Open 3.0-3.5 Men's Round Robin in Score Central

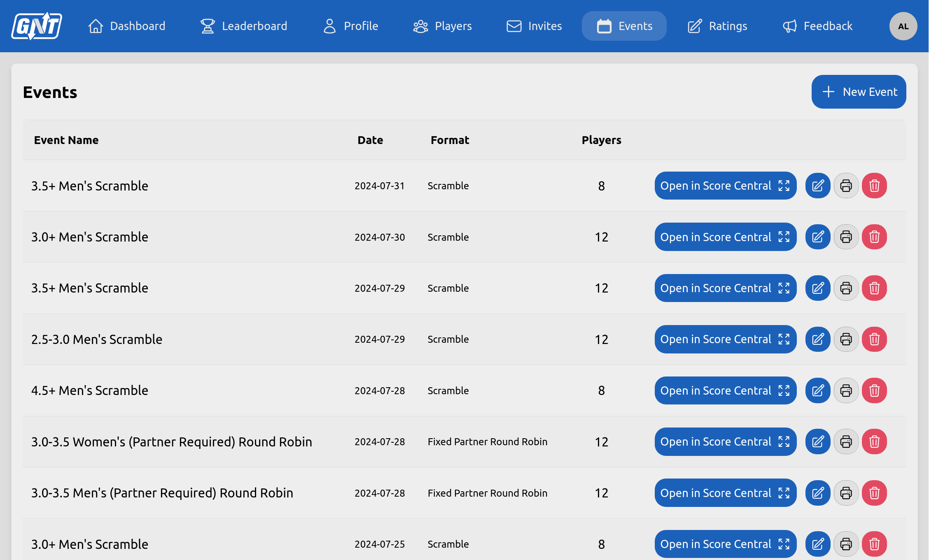(726, 493)
